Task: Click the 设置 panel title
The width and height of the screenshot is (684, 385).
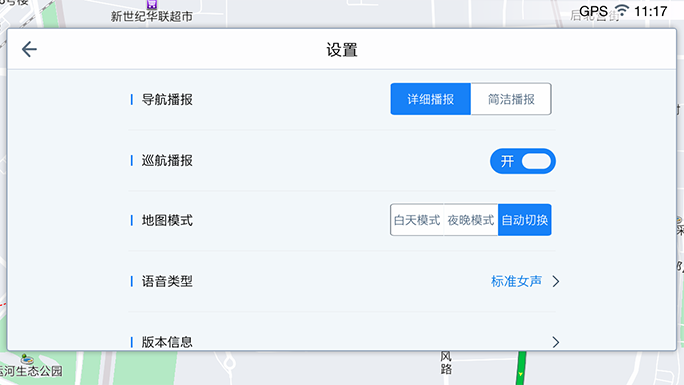Action: pos(342,50)
